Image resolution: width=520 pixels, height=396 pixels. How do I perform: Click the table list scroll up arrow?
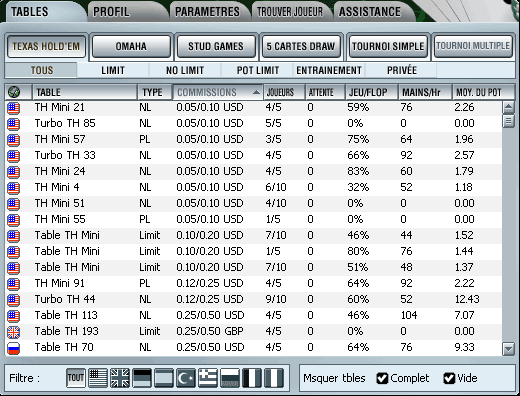(x=508, y=107)
